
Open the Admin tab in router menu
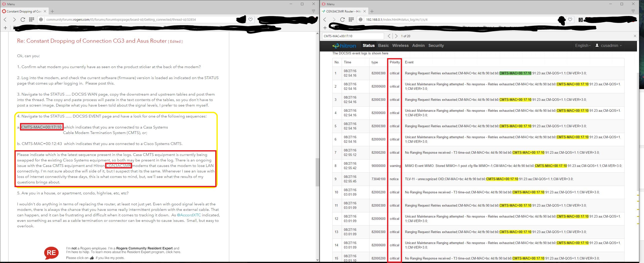[x=418, y=45]
